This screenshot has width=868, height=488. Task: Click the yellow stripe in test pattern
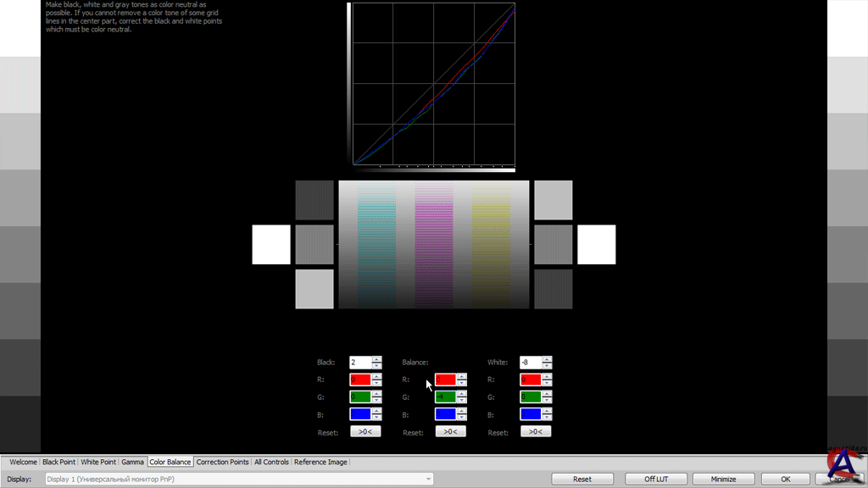coord(490,245)
